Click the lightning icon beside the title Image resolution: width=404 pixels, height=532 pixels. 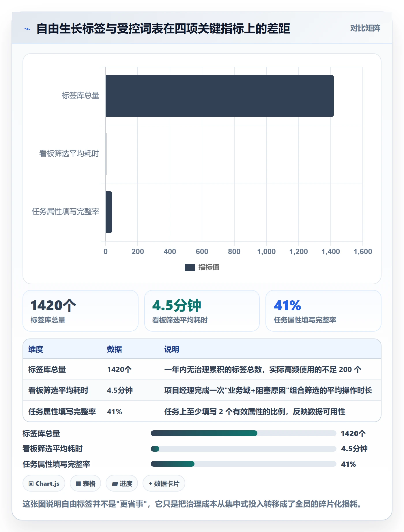27,29
